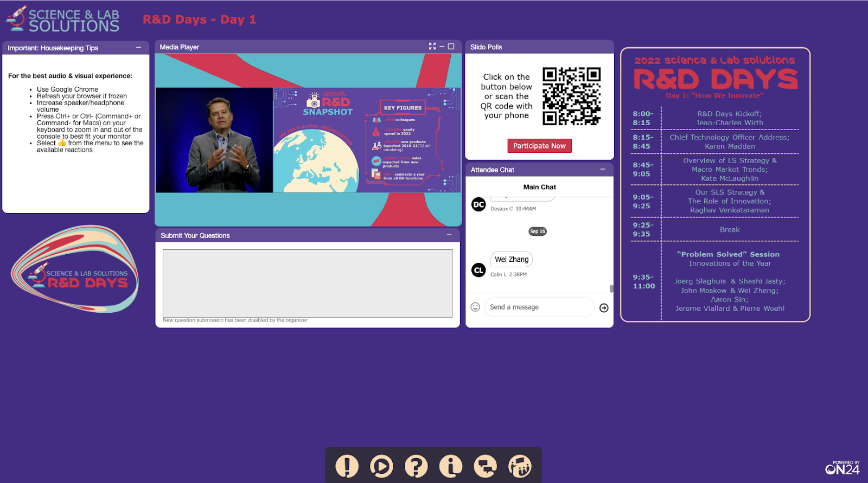Open the chat bubbles dock icon
The width and height of the screenshot is (868, 483).
pyautogui.click(x=486, y=466)
